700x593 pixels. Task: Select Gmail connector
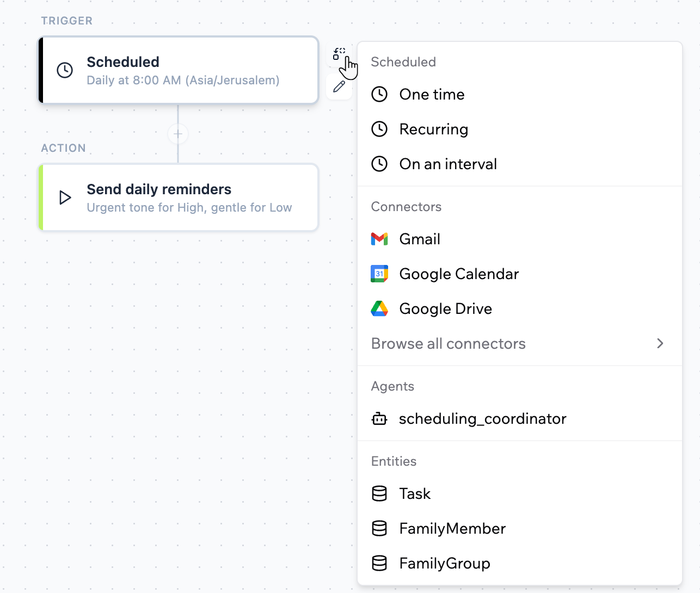tap(520, 239)
